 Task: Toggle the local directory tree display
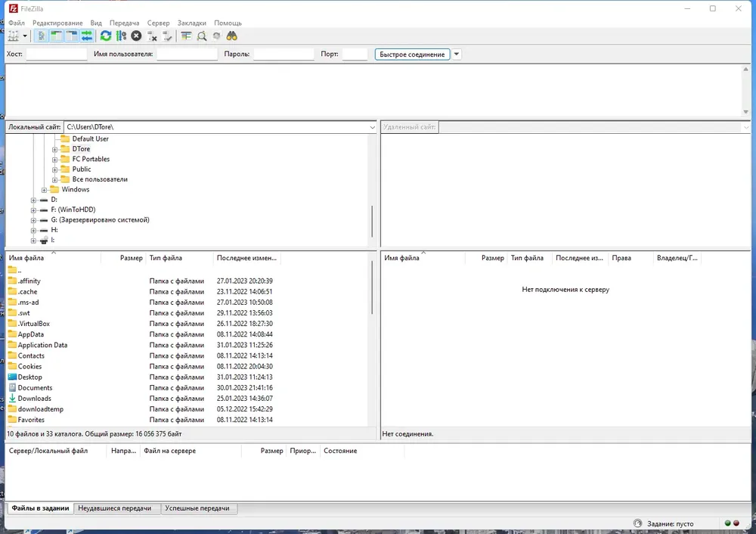57,36
